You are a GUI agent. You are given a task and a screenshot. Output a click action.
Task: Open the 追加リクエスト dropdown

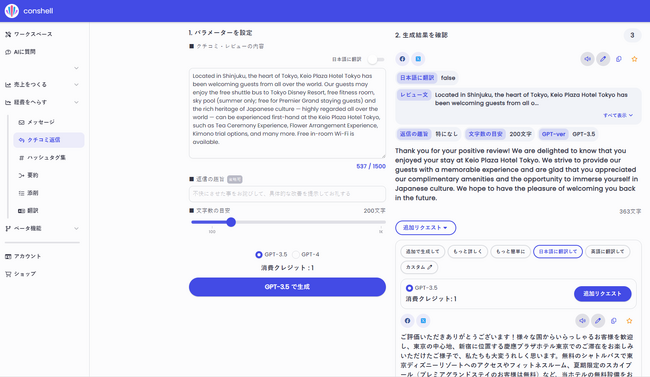tap(425, 228)
